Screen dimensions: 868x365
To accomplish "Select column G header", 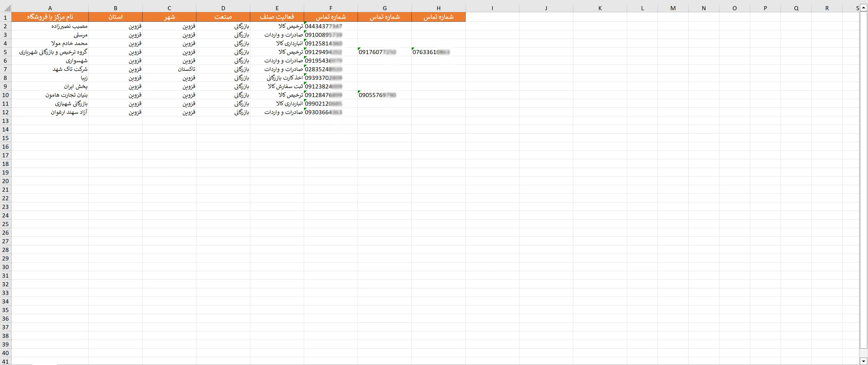I will [385, 8].
